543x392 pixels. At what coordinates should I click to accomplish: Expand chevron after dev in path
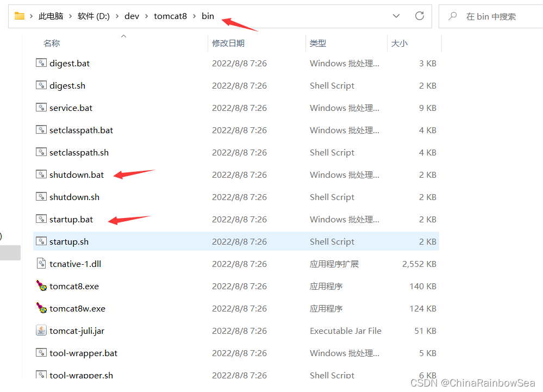tap(147, 16)
